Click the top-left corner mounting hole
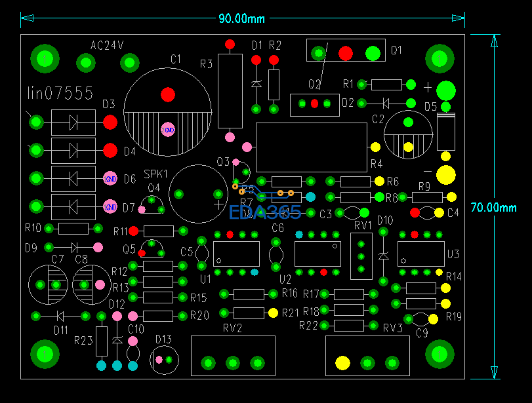Viewport: 532px width, 403px height. point(45,58)
